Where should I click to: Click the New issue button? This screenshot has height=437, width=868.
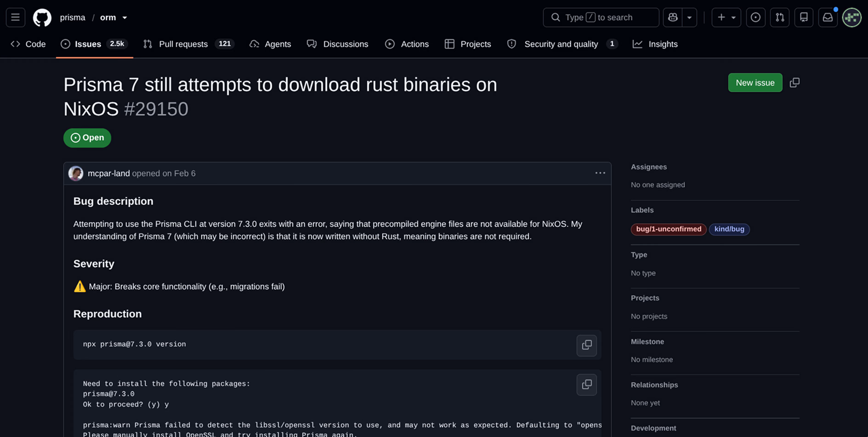[x=755, y=83]
